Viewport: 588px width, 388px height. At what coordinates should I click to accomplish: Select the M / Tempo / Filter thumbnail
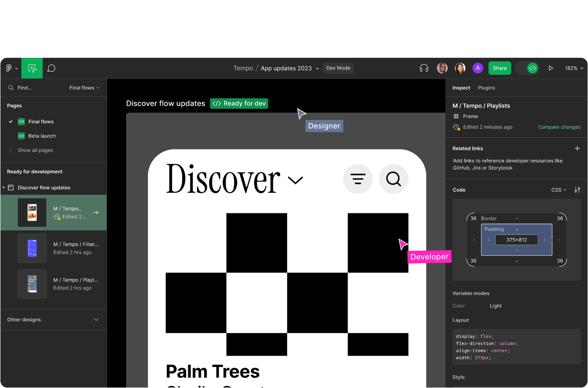32,248
